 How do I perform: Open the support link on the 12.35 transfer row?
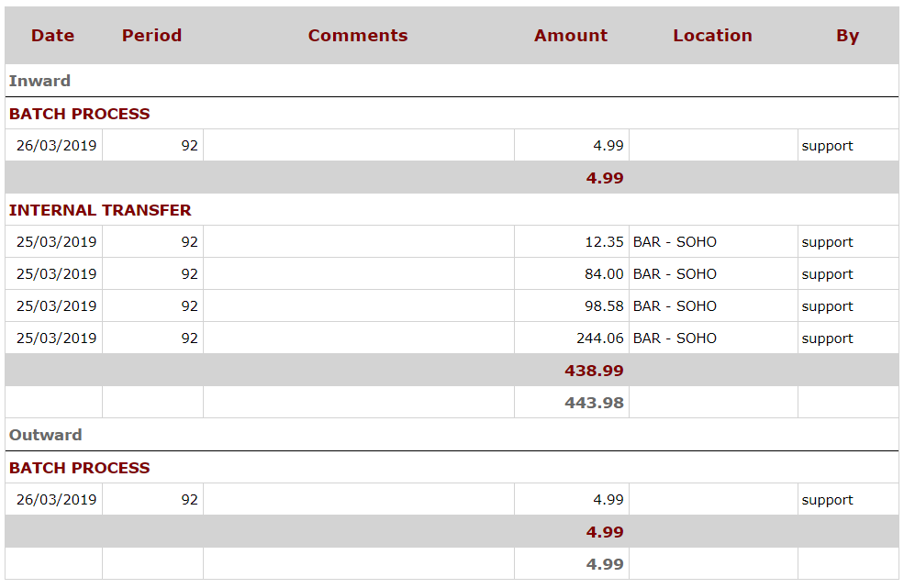(826, 241)
